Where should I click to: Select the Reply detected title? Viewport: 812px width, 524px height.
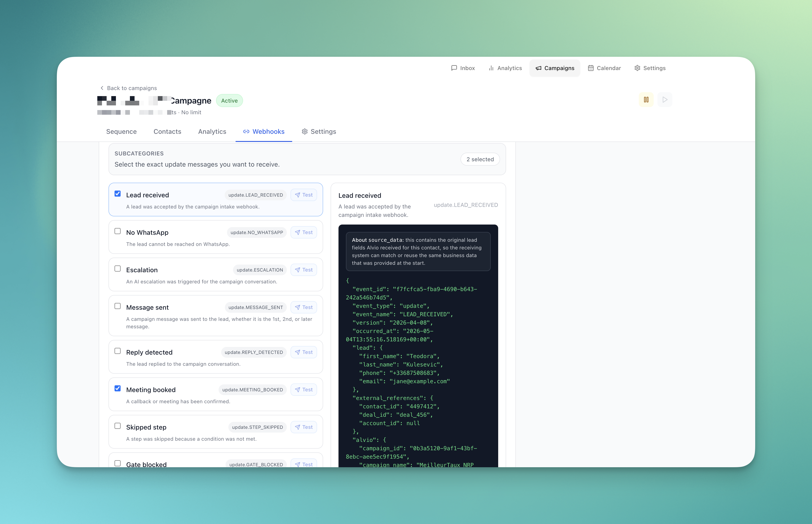[149, 352]
